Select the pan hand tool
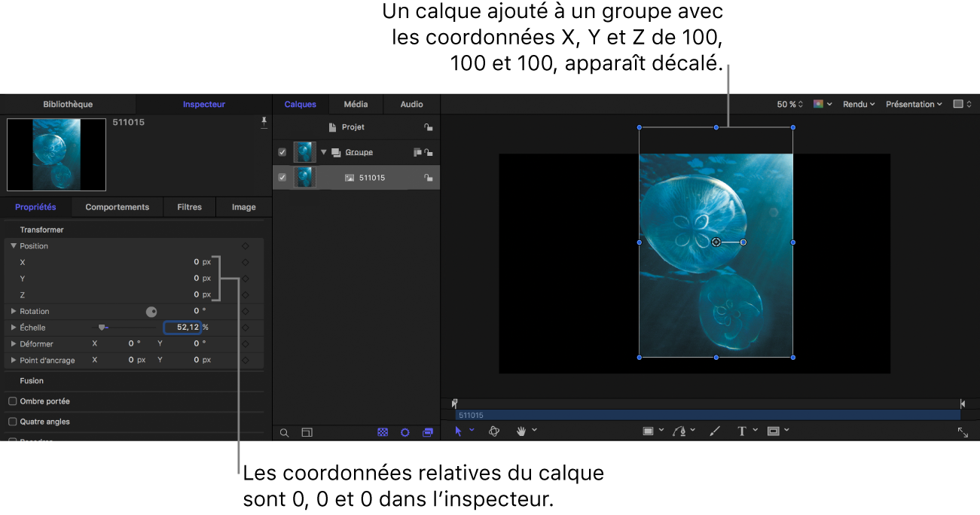This screenshot has height=515, width=980. [x=521, y=431]
